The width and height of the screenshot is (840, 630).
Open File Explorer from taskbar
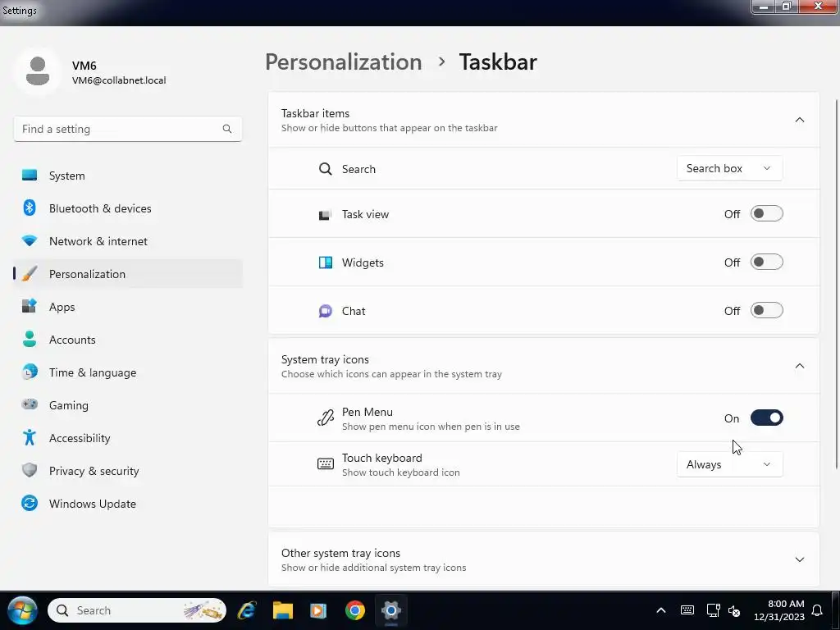coord(283,610)
